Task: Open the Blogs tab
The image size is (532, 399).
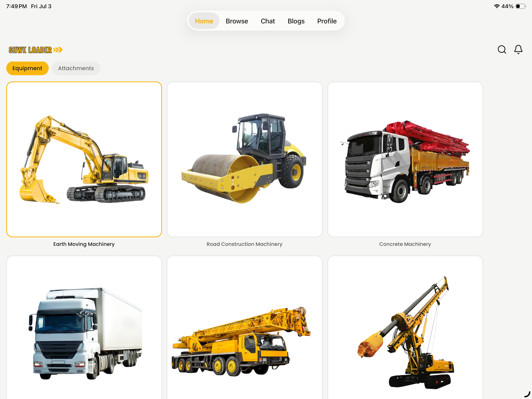Action: click(x=296, y=21)
